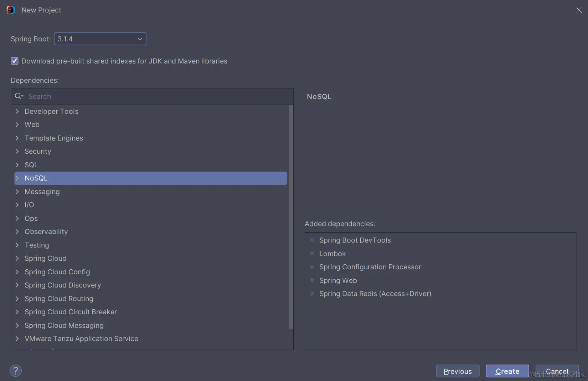
Task: Expand the Messaging category chevron
Action: (x=17, y=192)
